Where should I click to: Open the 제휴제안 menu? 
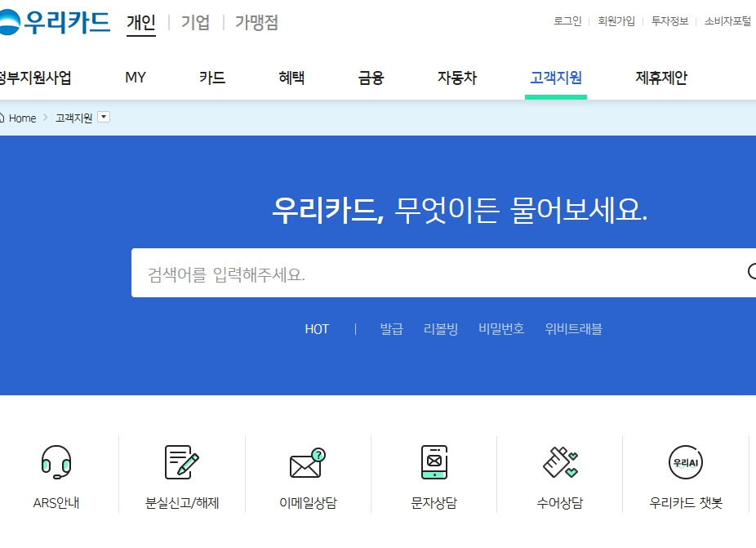pos(661,78)
